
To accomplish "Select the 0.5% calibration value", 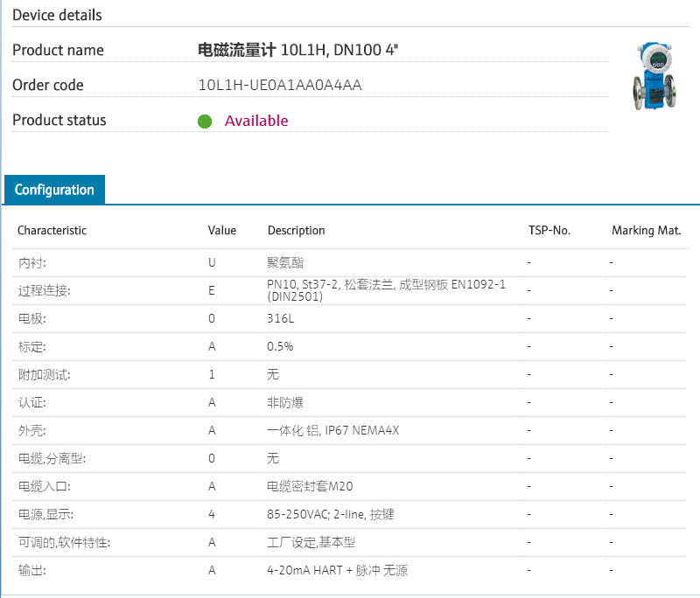I will pyautogui.click(x=280, y=346).
